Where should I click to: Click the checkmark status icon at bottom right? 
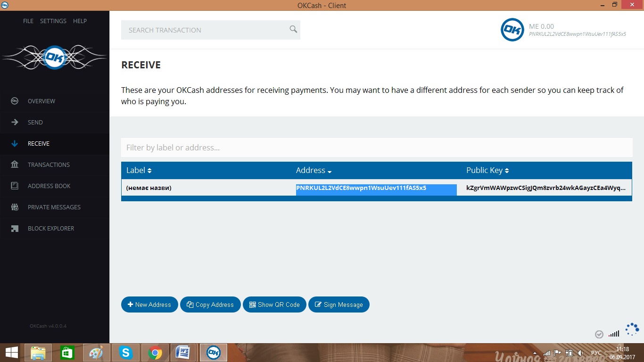pos(599,334)
